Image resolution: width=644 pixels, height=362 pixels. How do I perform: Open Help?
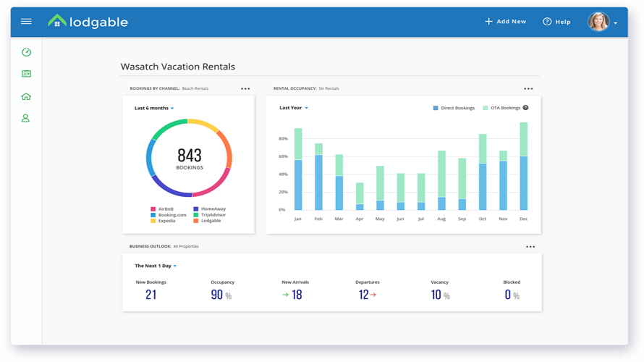556,22
